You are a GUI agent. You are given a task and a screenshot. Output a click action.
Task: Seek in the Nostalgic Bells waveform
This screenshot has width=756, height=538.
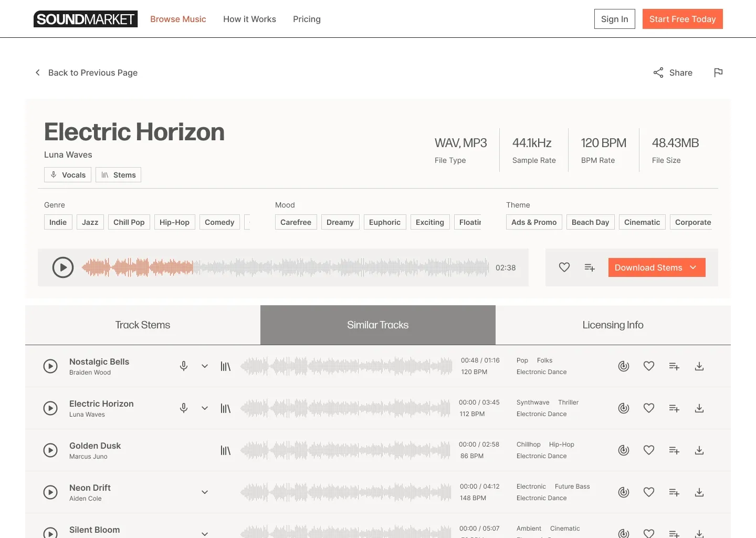[x=346, y=366]
